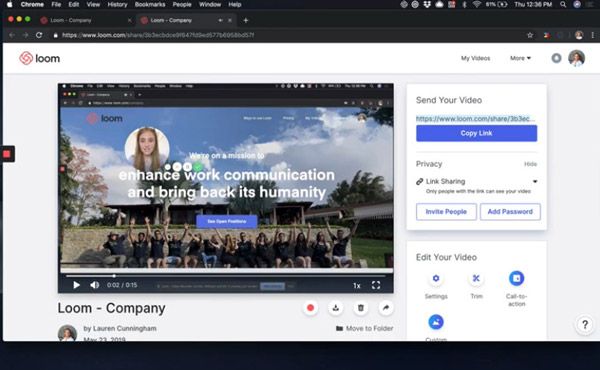Click the red record new video icon

click(310, 308)
